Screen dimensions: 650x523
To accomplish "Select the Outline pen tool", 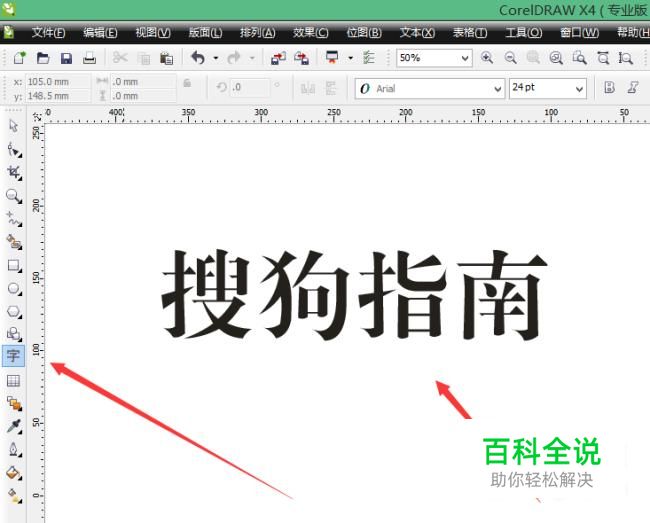I will coord(14,450).
